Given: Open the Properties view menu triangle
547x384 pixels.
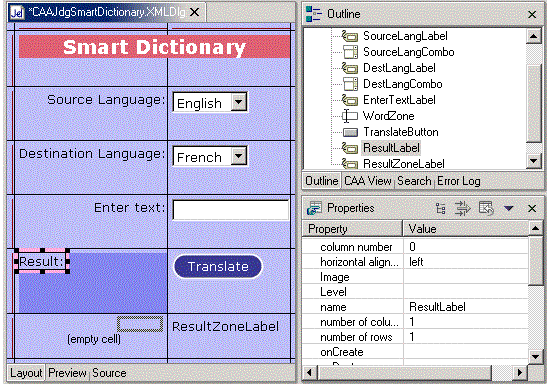Looking at the screenshot, I should click(x=509, y=208).
